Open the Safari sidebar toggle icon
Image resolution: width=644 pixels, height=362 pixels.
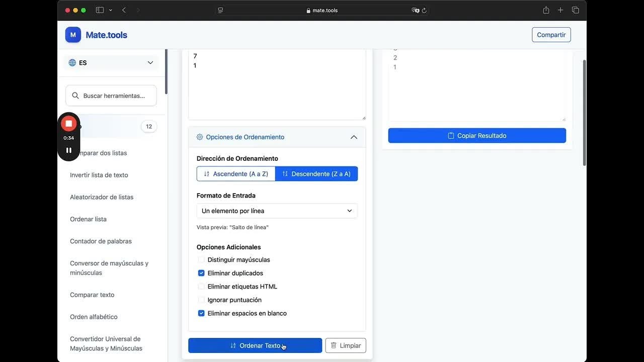[x=100, y=10]
